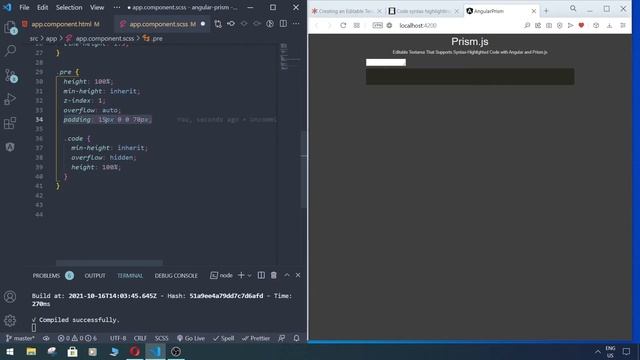Change language mode via SCSS status item
Viewport: 640px width, 360px height.
[161, 338]
